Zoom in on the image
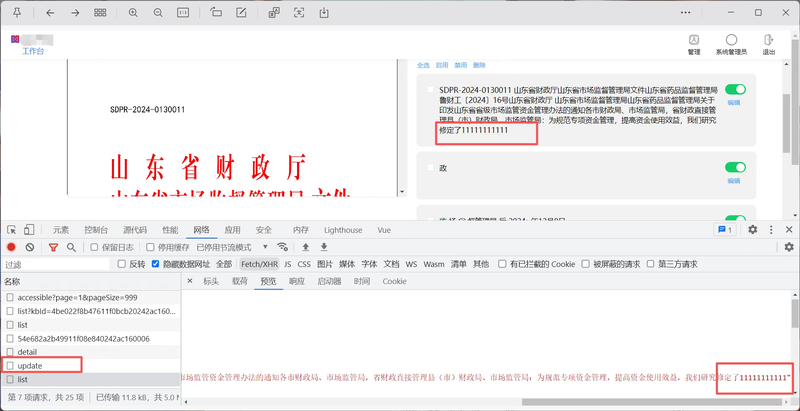Image resolution: width=800 pixels, height=411 pixels. [x=133, y=13]
